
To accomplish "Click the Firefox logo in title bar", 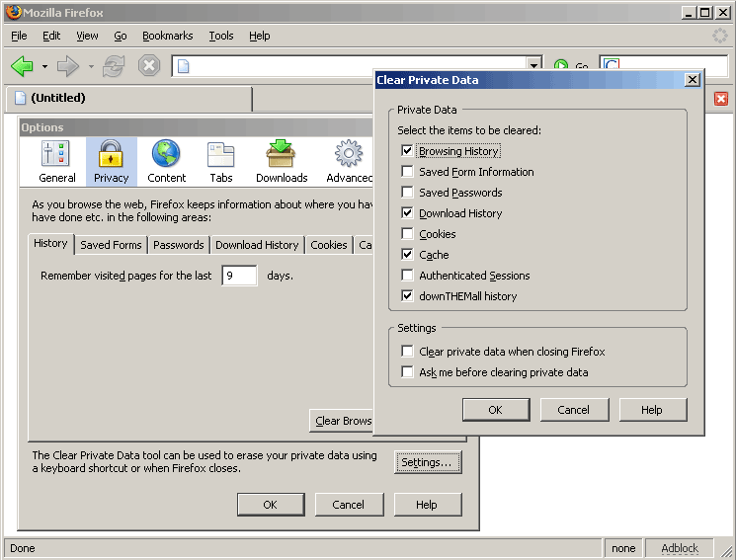I will (14, 13).
